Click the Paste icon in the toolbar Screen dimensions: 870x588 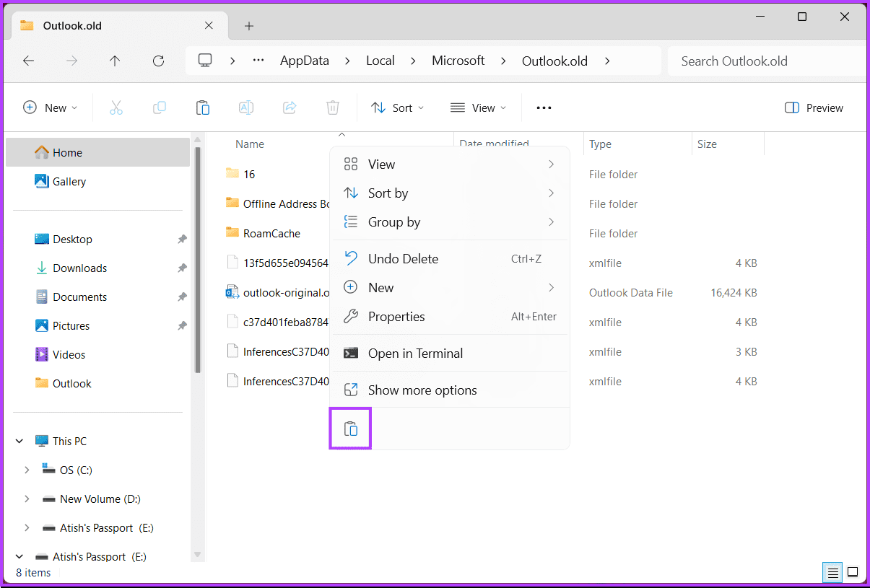[202, 107]
